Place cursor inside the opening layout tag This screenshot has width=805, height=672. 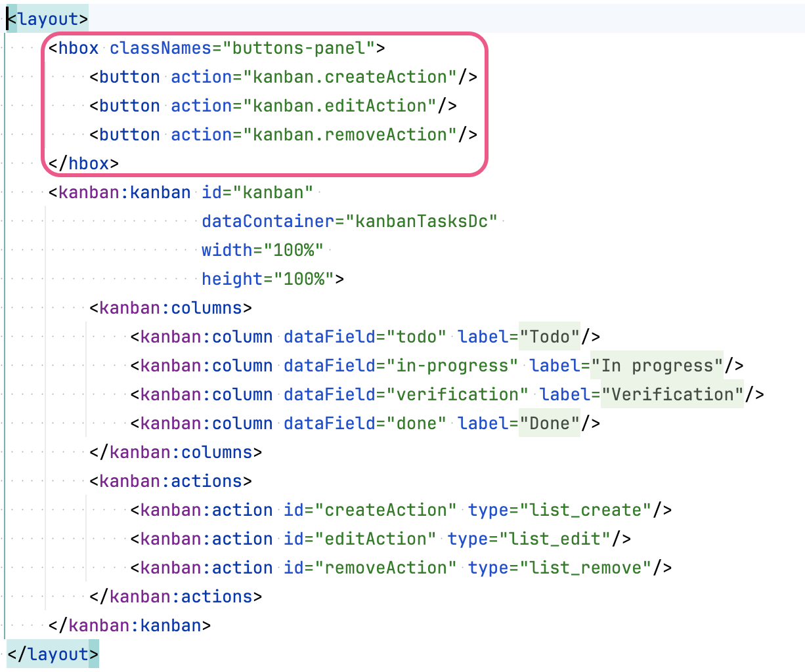click(46, 18)
